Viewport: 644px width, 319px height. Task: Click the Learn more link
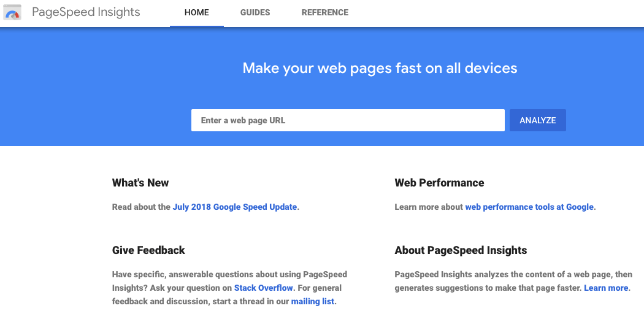click(606, 288)
